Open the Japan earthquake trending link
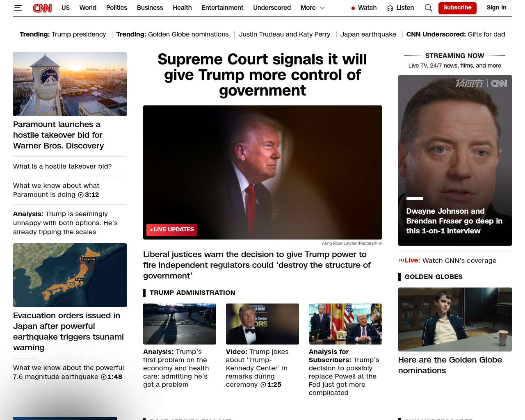The width and height of the screenshot is (525, 420). 368,34
